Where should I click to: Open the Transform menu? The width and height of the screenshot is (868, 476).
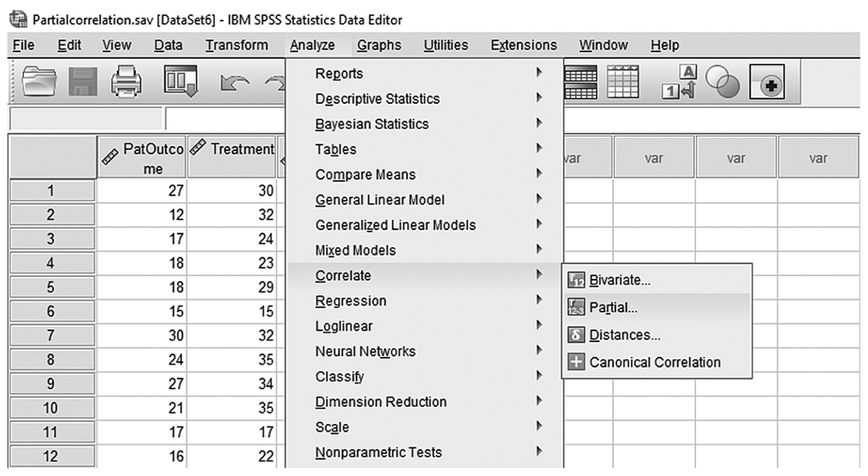click(237, 45)
